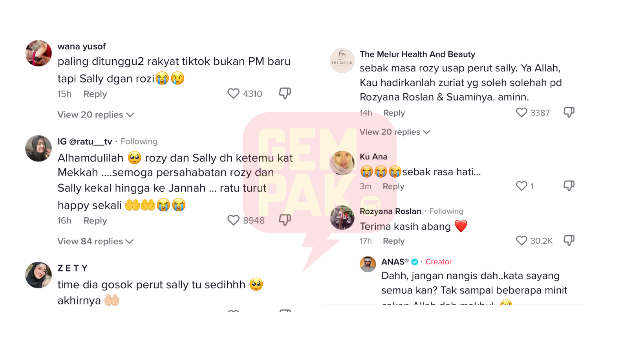Screen dimensions: 644x363
Task: Like Rozyana Roslan's comment with 30.2K likes
Action: 521,240
